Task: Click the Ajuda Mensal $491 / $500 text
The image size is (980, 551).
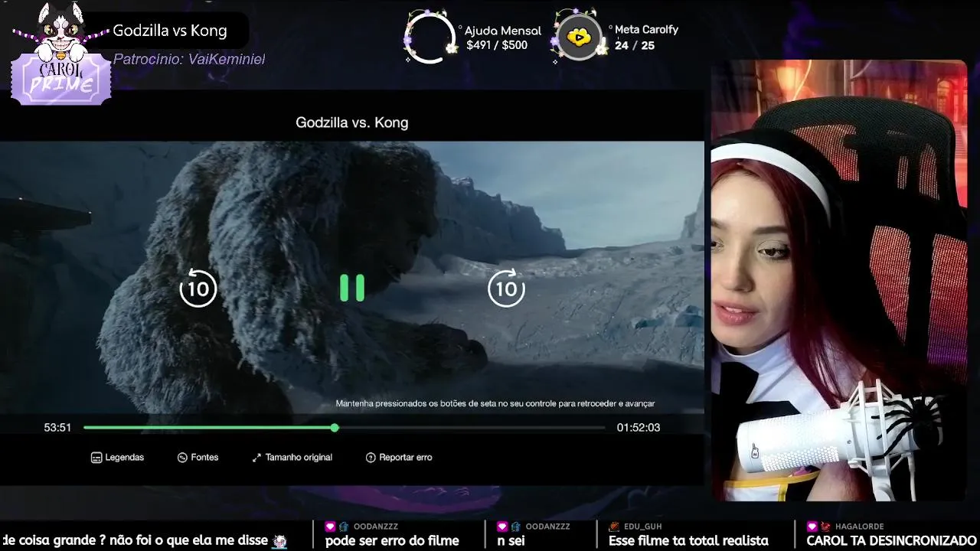Action: (497, 45)
